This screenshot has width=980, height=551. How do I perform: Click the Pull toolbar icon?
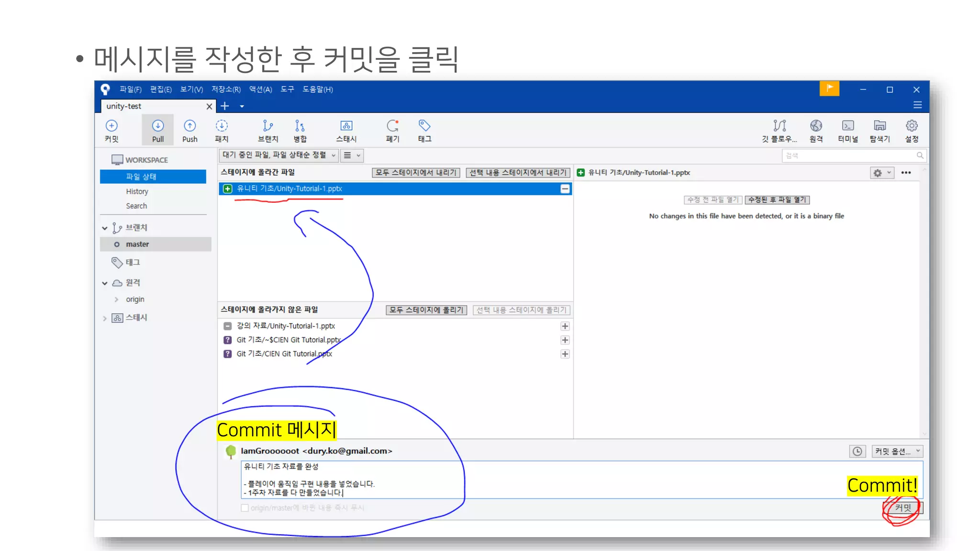(x=158, y=131)
